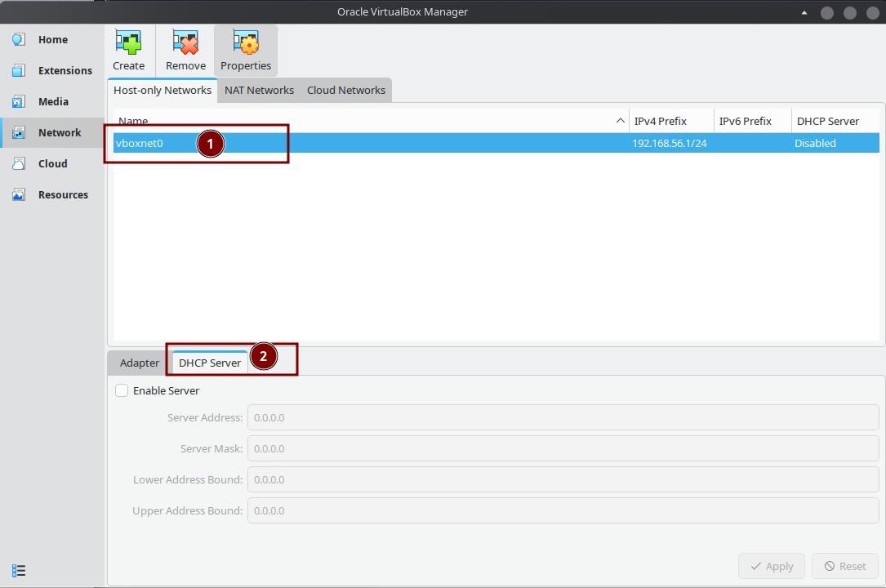Click the list view icon at sidebar bottom
Screen dimensions: 886x588
[x=19, y=571]
